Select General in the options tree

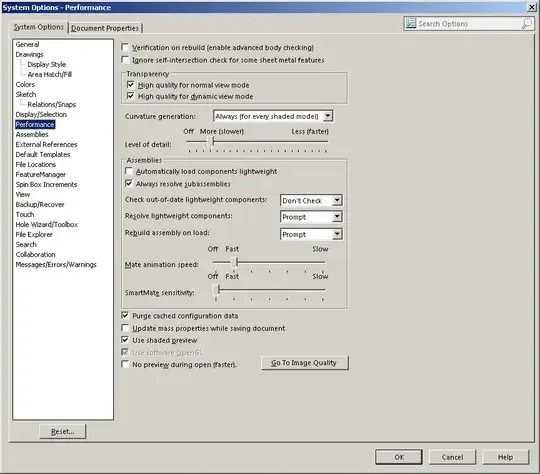(28, 44)
